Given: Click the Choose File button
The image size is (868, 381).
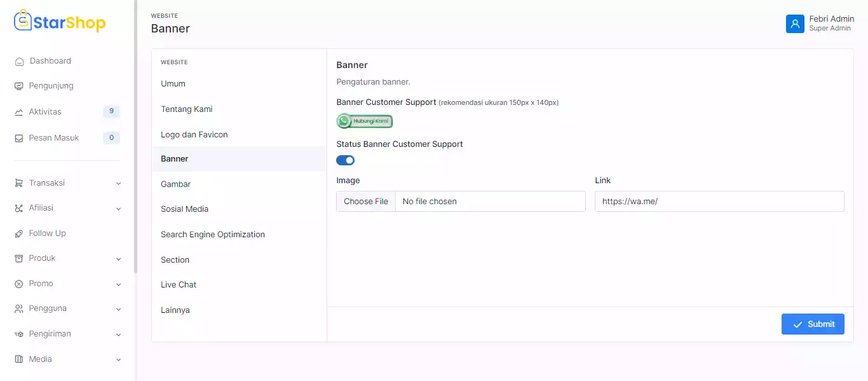Looking at the screenshot, I should (x=366, y=202).
